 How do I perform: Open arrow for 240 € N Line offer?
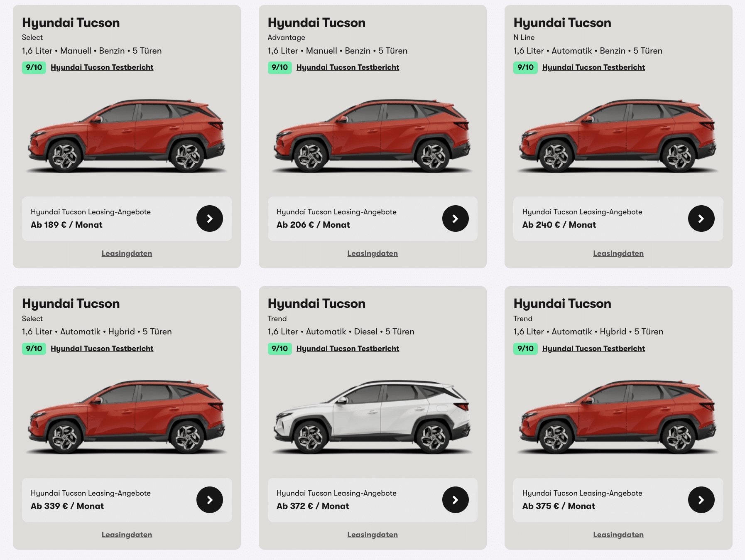point(701,219)
